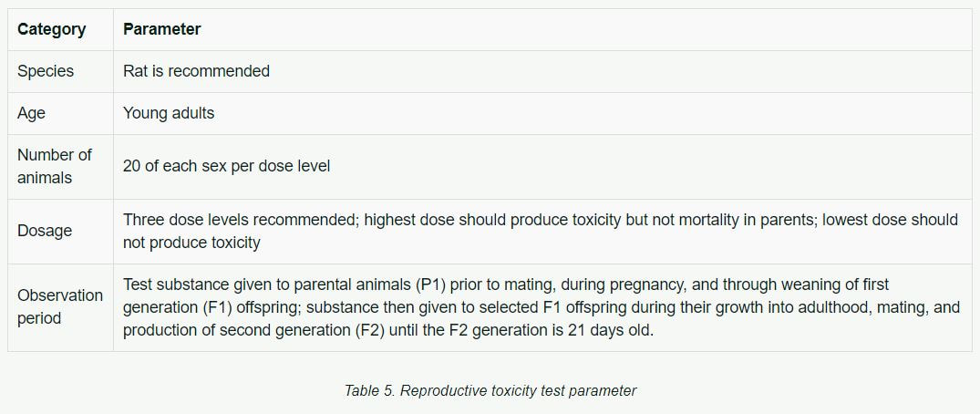Select the 'Observation period' row label

coord(60,307)
